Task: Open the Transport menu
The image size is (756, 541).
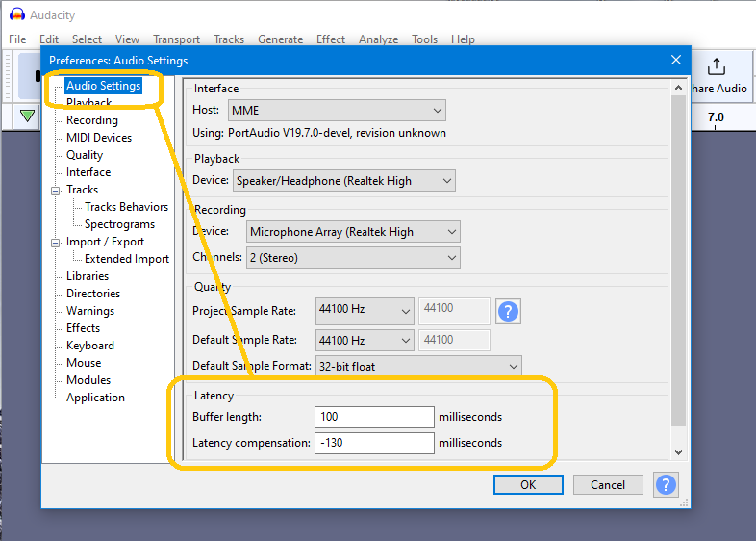Action: click(176, 39)
